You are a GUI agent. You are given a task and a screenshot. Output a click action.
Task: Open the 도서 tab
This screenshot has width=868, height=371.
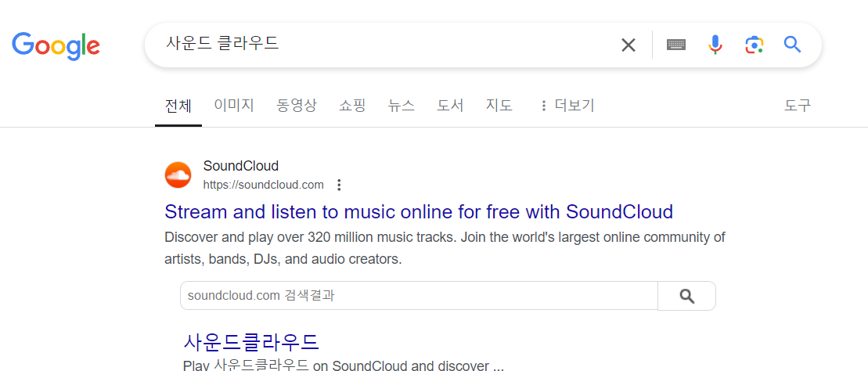pyautogui.click(x=450, y=105)
